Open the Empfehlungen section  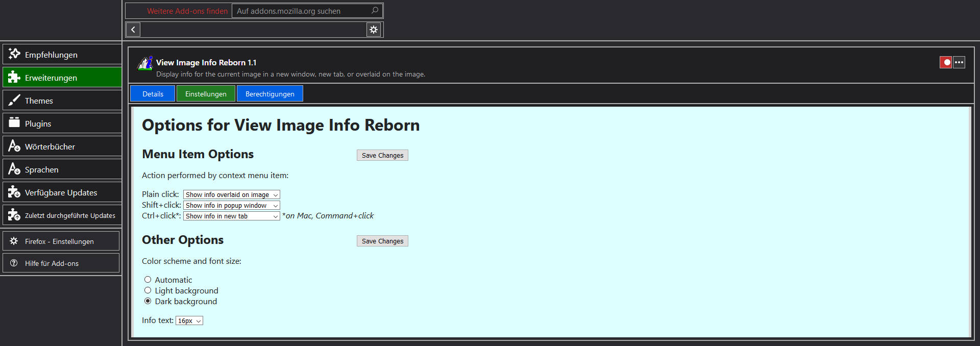(62, 54)
